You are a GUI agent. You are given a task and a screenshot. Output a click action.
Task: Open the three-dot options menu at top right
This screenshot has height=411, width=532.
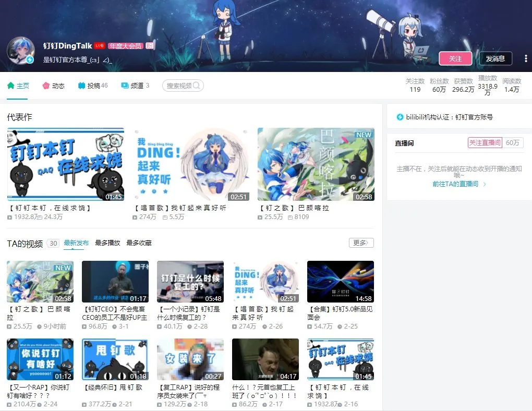pyautogui.click(x=526, y=58)
